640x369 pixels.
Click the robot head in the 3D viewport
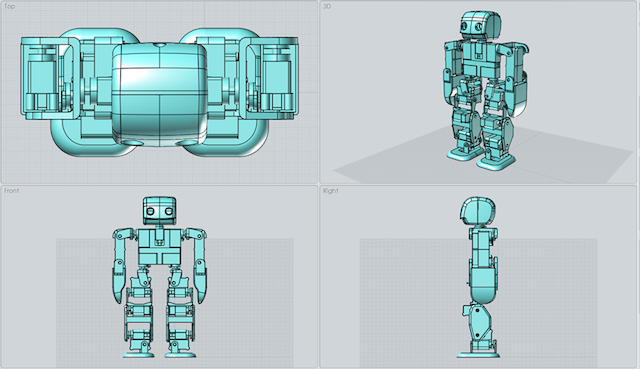[480, 25]
